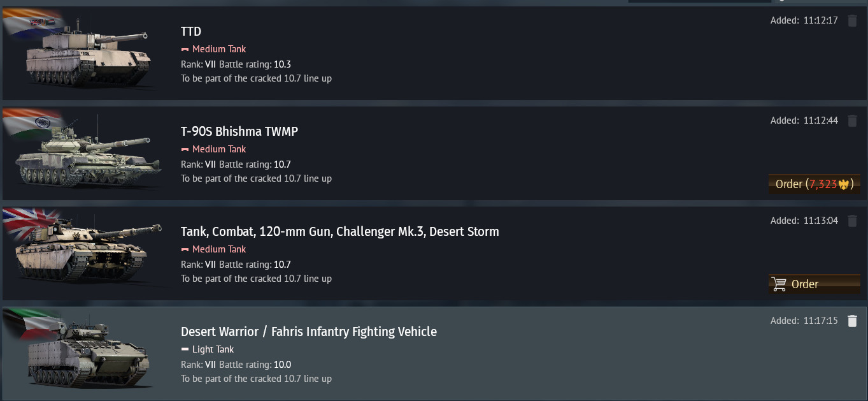Open the T-90S Bhishma TWMP title
Screen dimensions: 868x401
(239, 131)
